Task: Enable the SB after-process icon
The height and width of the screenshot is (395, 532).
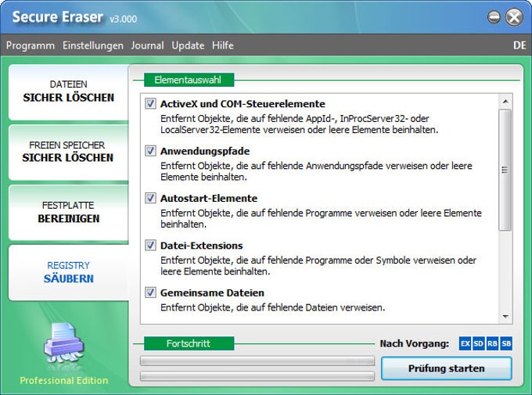Action: 506,343
